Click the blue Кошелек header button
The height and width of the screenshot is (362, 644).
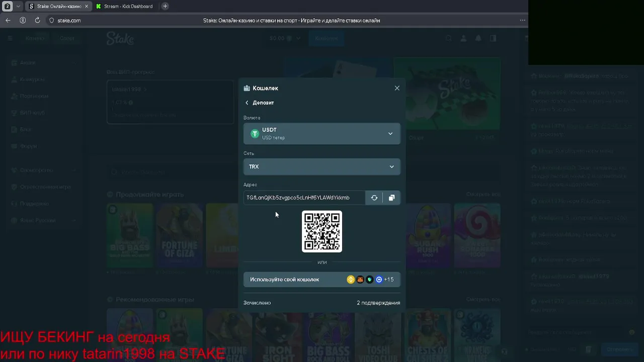[327, 38]
